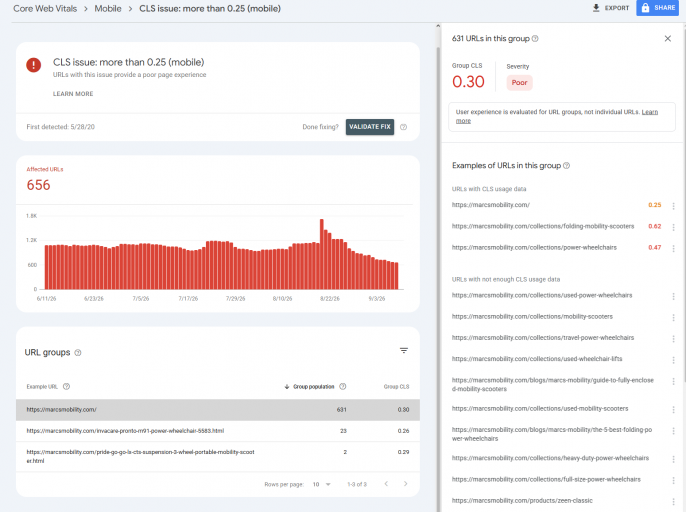
Task: Click the Affected URLs count 656
Action: 38,185
